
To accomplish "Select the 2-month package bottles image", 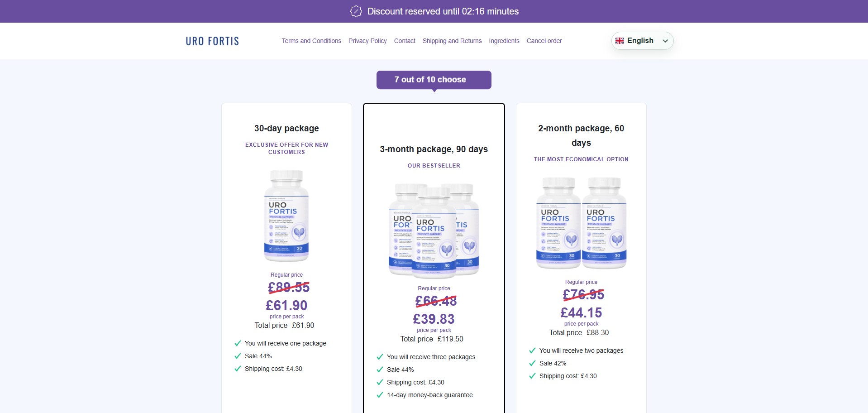I will (x=581, y=223).
